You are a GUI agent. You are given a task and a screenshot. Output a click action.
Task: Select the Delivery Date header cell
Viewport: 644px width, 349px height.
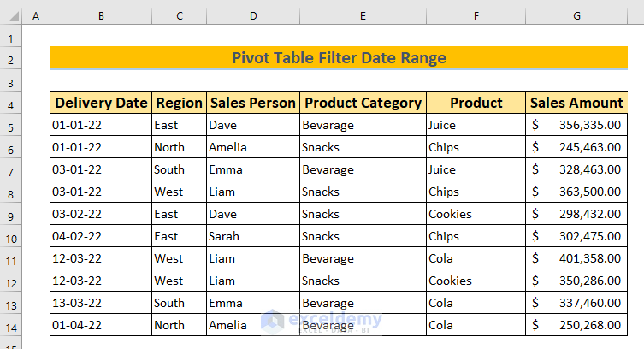(101, 104)
